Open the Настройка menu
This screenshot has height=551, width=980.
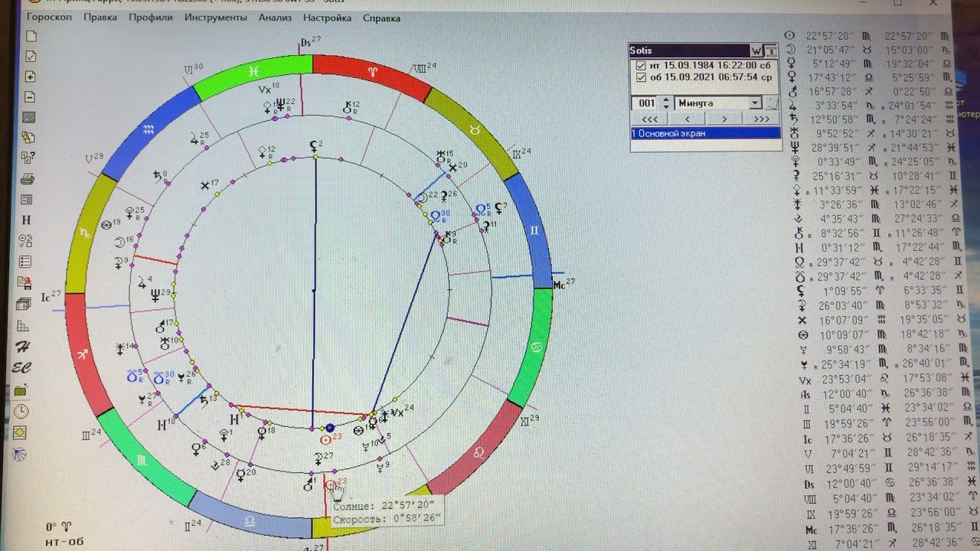pos(327,18)
